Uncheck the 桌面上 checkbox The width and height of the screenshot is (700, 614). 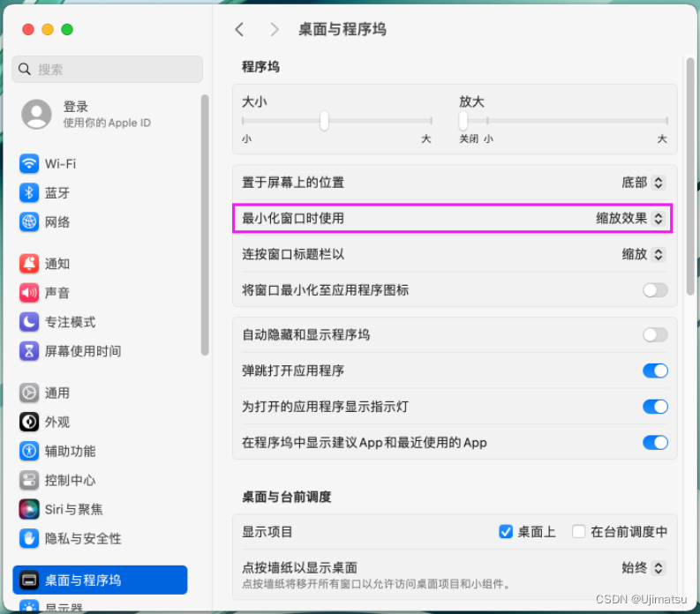[x=505, y=531]
